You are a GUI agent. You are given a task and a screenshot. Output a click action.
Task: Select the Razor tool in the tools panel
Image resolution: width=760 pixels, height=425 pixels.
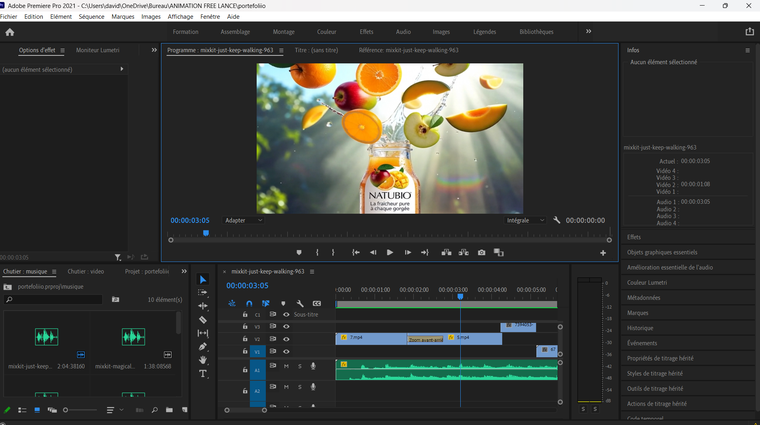203,320
